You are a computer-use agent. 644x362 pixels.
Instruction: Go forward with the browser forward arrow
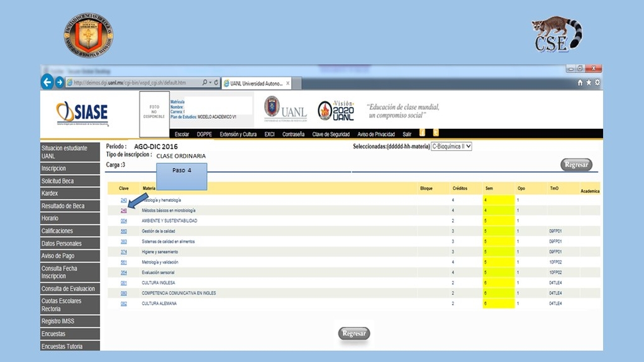point(60,82)
